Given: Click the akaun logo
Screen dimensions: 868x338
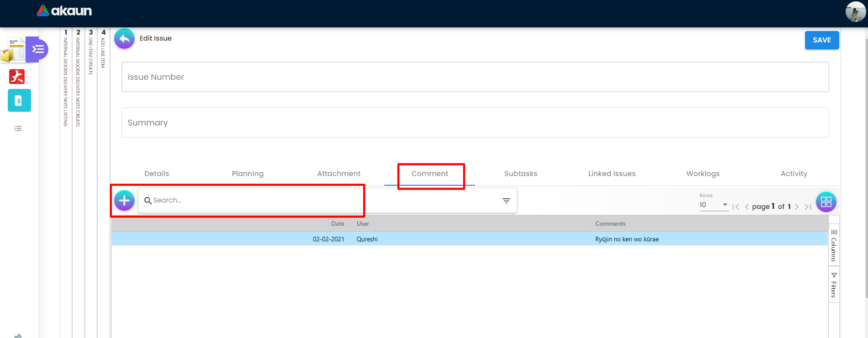Looking at the screenshot, I should pyautogui.click(x=64, y=10).
